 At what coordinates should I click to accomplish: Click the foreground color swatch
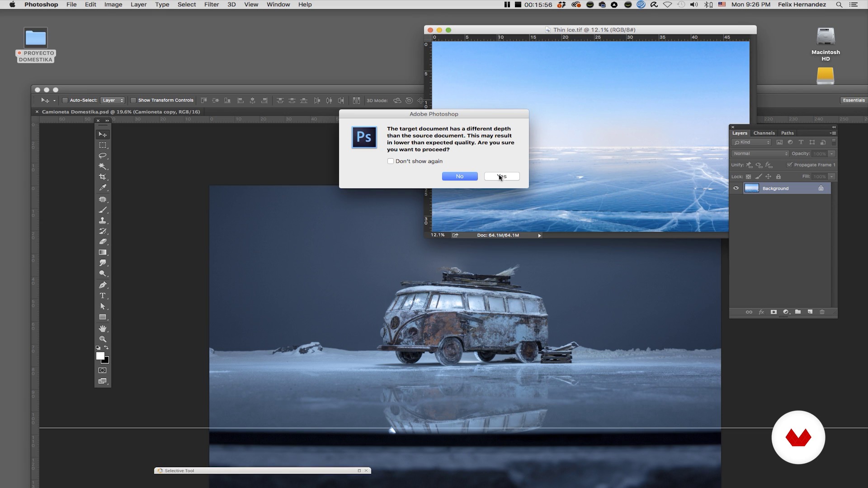(100, 356)
